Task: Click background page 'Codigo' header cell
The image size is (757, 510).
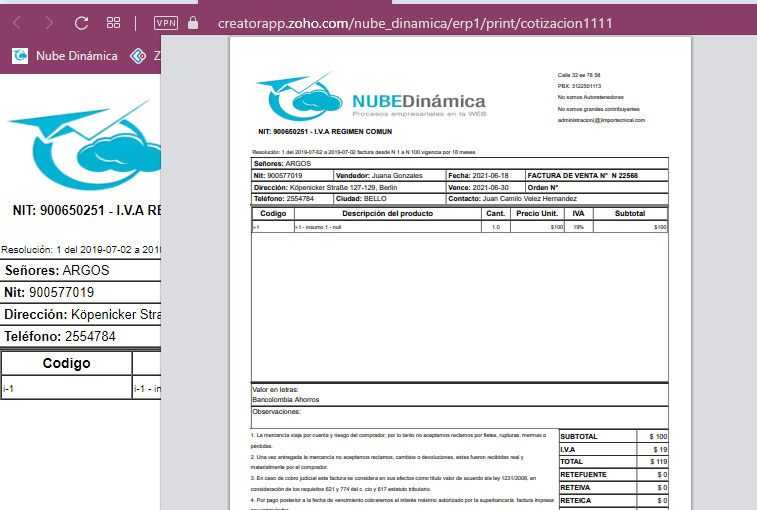Action: click(67, 363)
